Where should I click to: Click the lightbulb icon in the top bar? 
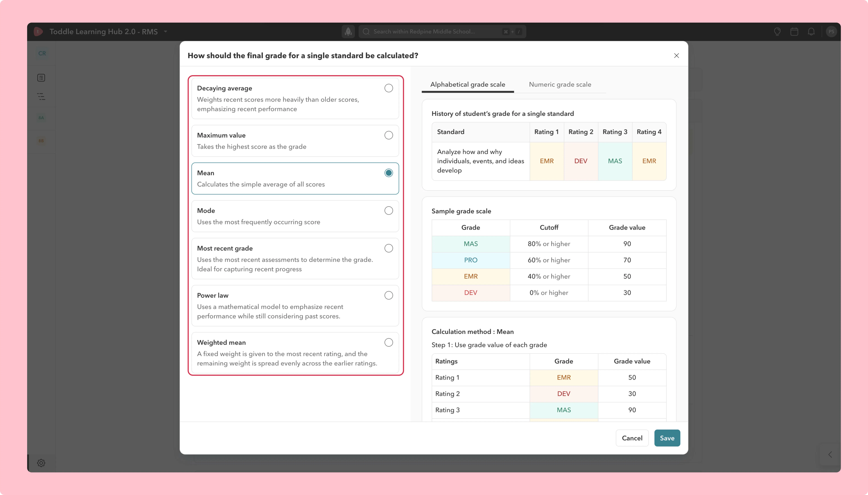(777, 32)
